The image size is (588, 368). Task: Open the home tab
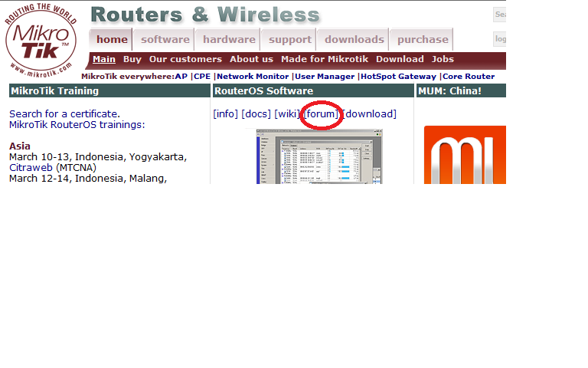(111, 39)
